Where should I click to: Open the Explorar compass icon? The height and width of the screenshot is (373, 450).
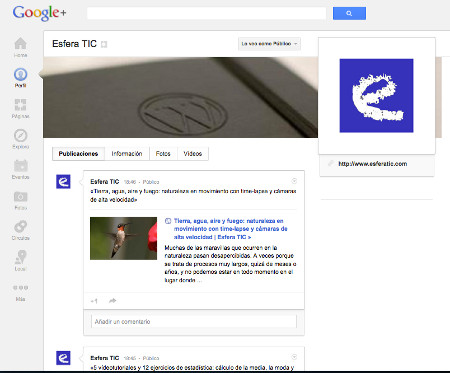tap(20, 136)
